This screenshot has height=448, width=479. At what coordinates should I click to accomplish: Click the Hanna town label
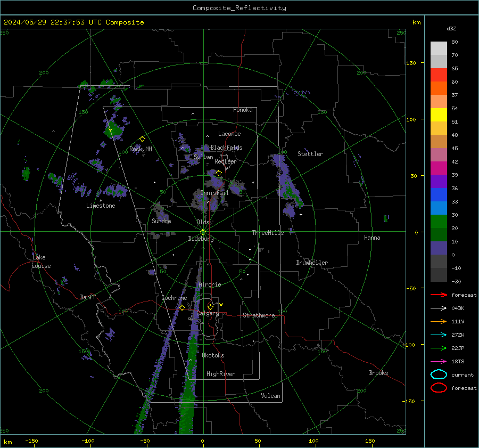point(372,238)
